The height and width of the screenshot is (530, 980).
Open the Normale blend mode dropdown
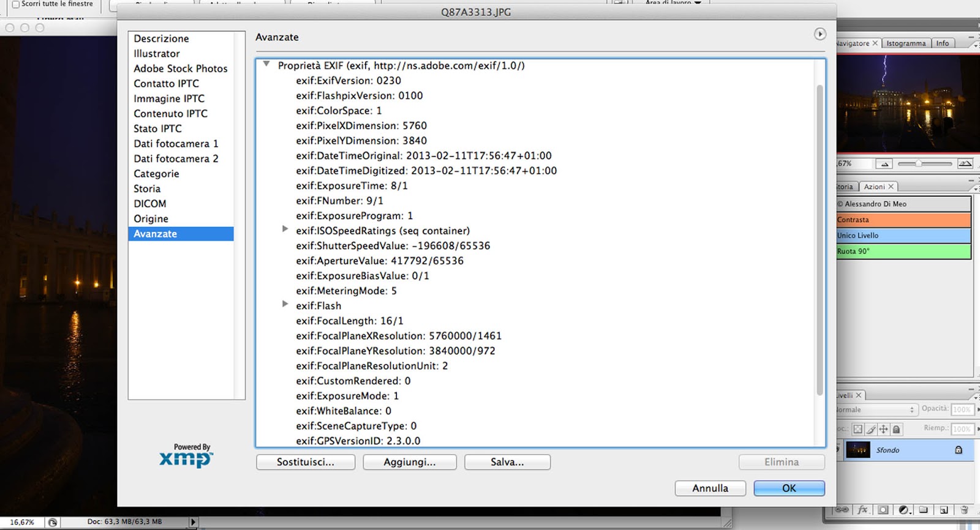[x=876, y=409]
